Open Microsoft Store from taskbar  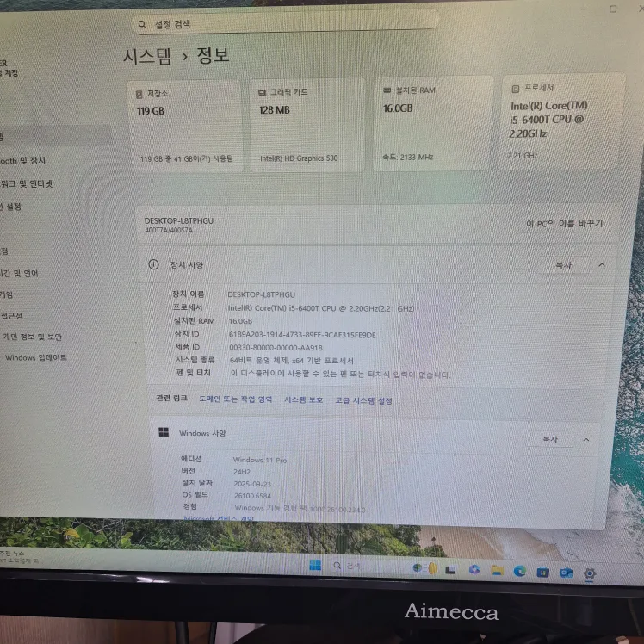click(542, 572)
